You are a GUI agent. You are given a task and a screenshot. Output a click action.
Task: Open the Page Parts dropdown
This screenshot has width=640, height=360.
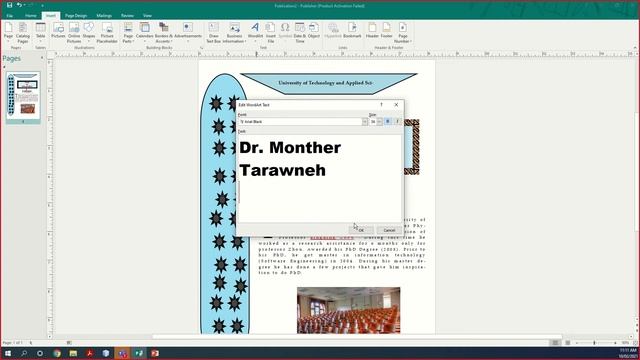pos(128,32)
